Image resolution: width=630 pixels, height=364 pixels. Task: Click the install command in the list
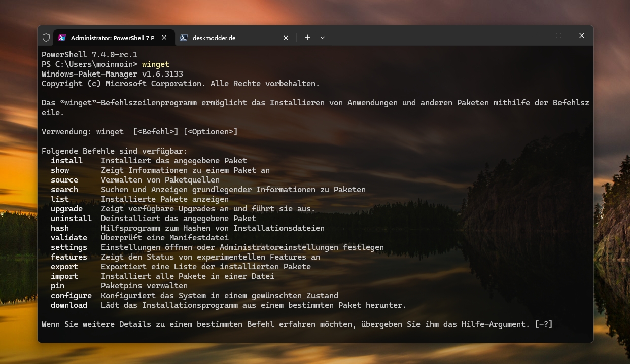coord(66,161)
